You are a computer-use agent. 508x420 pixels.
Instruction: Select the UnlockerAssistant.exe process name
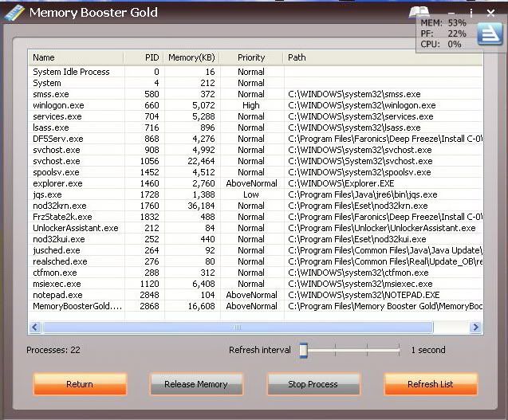tap(76, 228)
